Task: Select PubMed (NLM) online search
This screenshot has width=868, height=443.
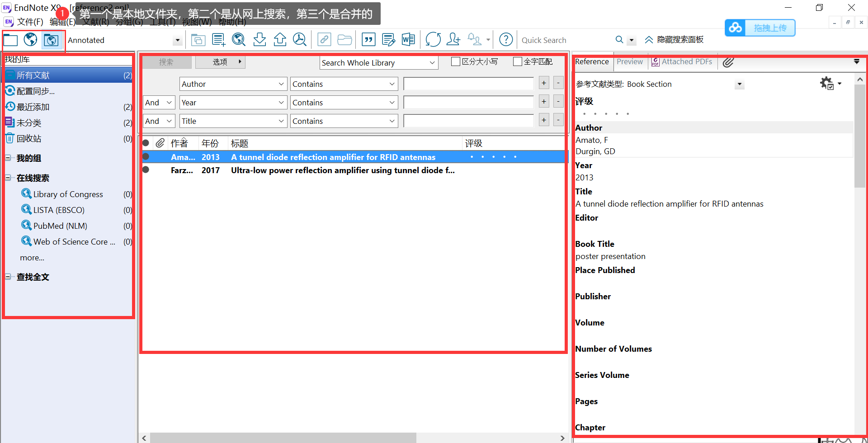Action: (60, 226)
